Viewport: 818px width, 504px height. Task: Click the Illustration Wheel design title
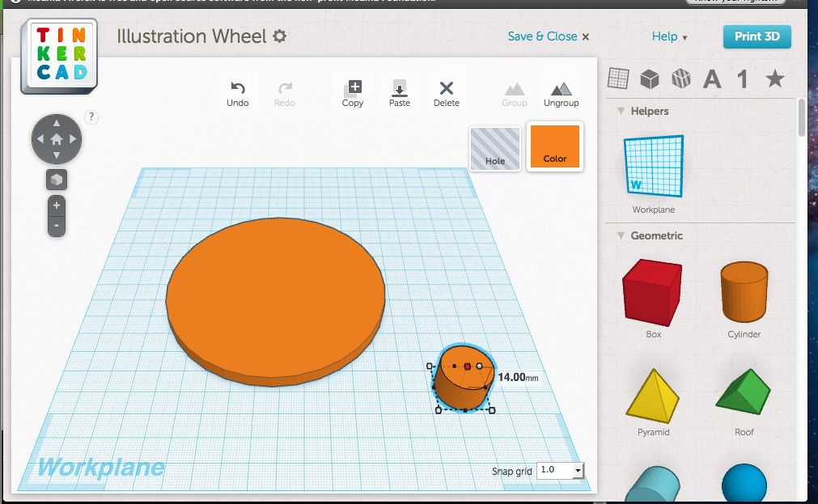[192, 36]
